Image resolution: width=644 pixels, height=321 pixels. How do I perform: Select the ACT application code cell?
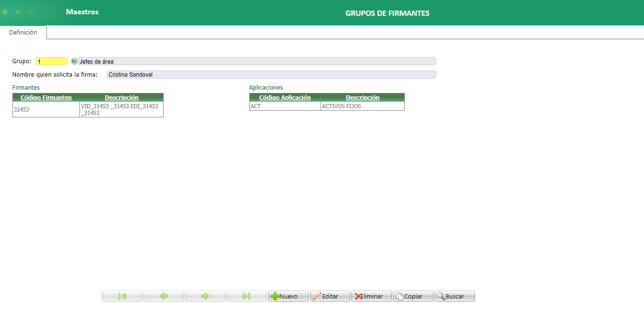click(x=285, y=106)
